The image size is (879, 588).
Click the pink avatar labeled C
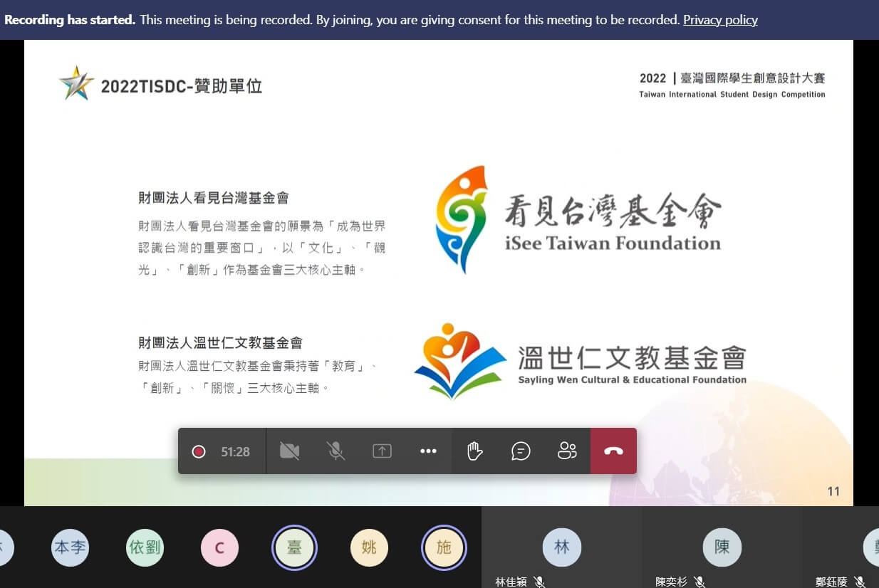pos(219,547)
